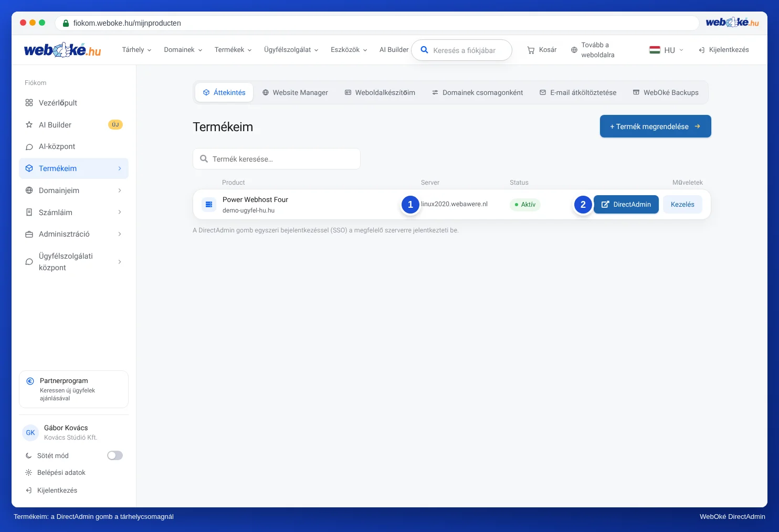Click the sidebar Kijelentkezés logout icon
Viewport: 779px width, 532px height.
point(29,491)
